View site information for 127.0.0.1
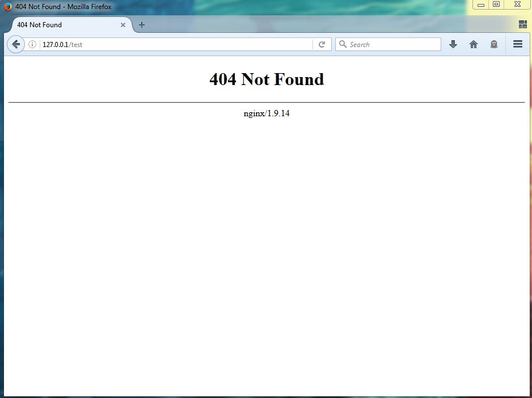532x398 pixels. pos(33,44)
